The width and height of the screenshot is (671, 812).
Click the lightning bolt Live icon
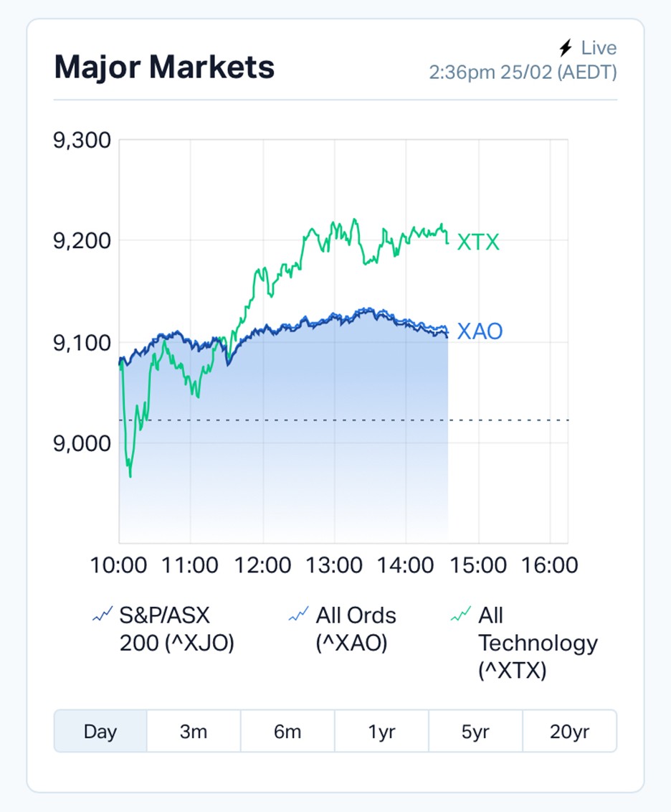coord(566,48)
